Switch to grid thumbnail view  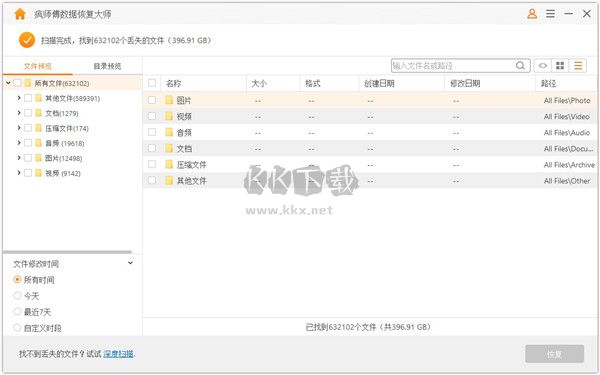[x=560, y=65]
